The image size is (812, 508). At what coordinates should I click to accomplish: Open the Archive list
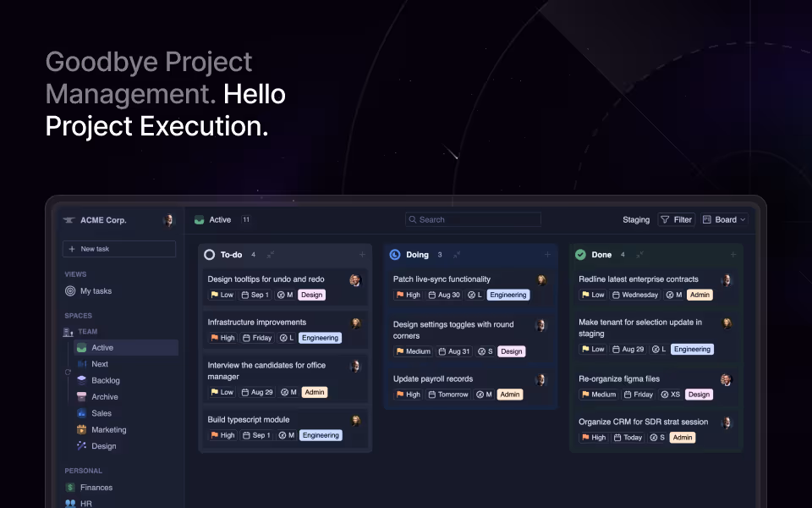coord(98,396)
